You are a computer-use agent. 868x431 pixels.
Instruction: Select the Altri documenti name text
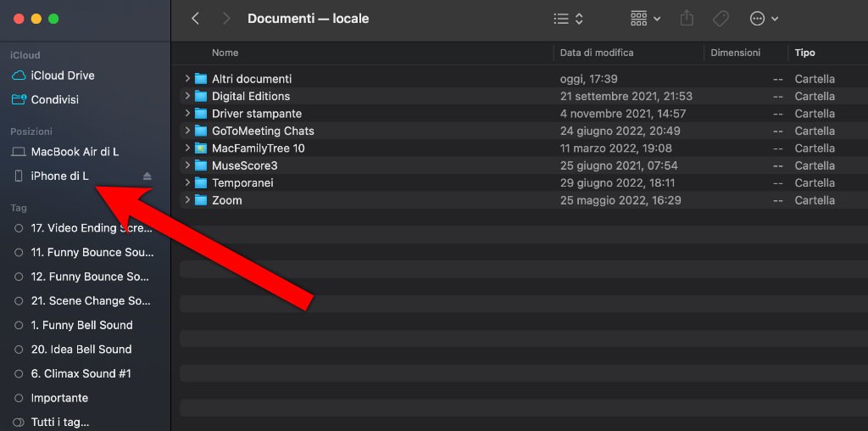(252, 79)
